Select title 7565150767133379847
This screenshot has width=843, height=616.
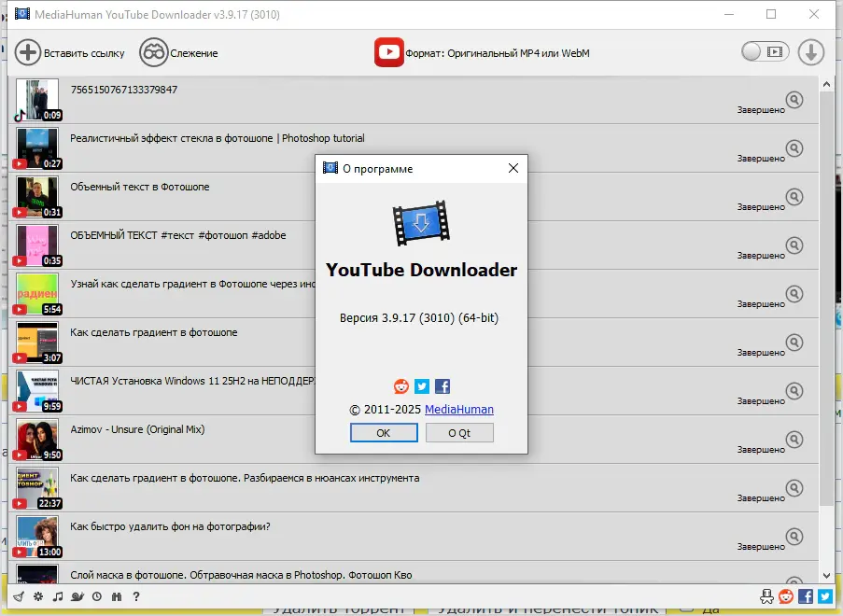(124, 90)
